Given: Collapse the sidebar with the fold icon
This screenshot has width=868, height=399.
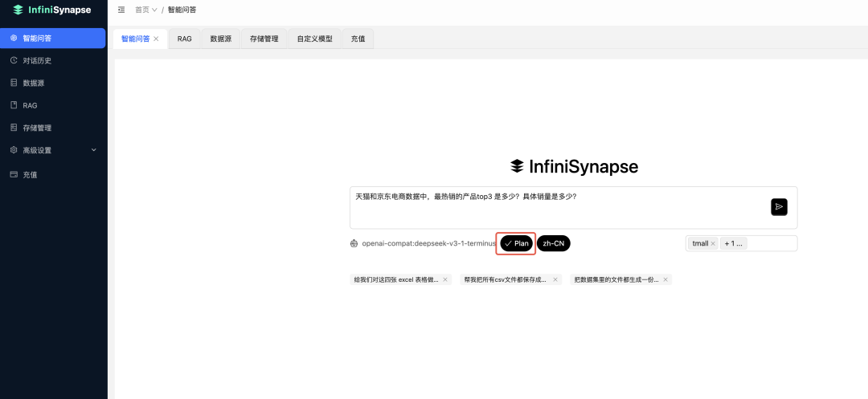Looking at the screenshot, I should pyautogui.click(x=121, y=10).
